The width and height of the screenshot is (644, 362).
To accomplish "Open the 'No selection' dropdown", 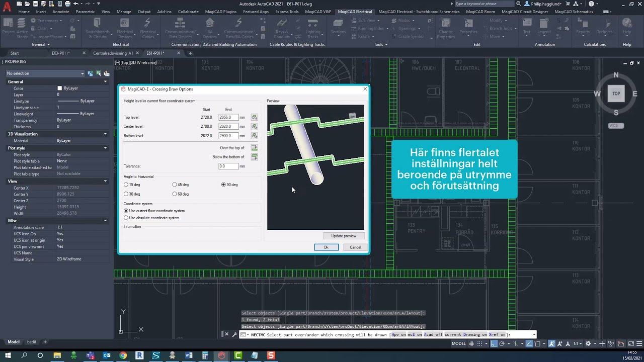I will pos(44,73).
